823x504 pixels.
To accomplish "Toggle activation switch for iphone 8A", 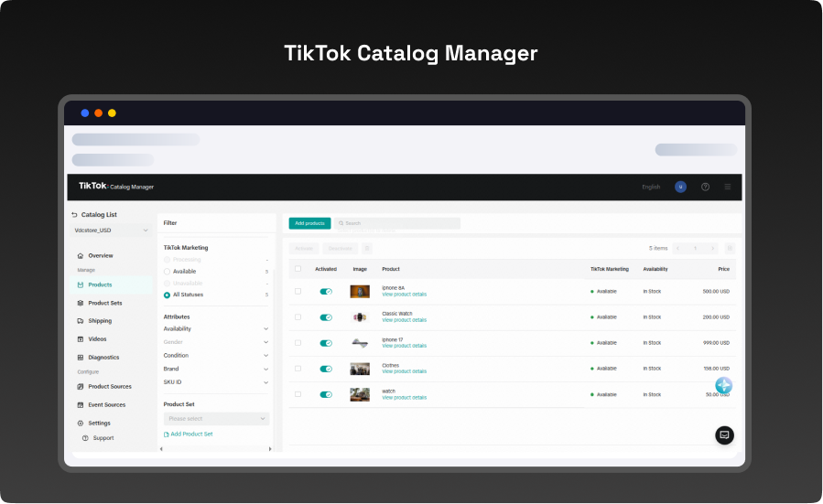I will click(x=326, y=292).
